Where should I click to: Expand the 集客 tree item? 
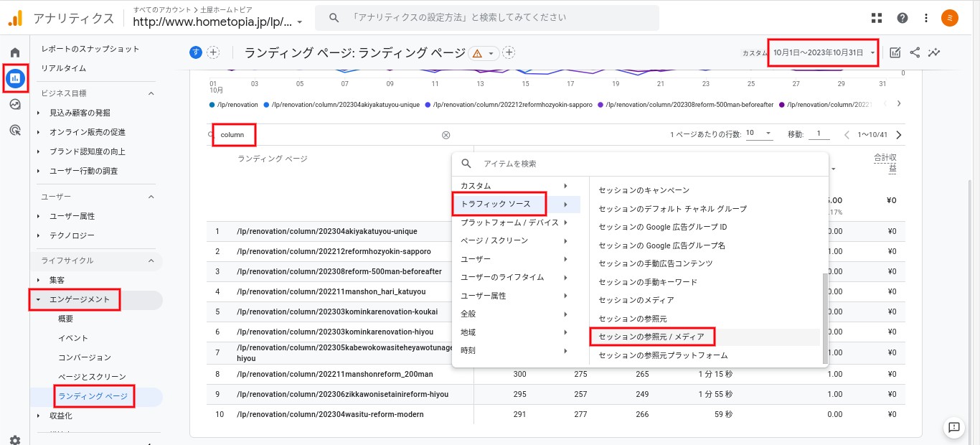pos(38,280)
